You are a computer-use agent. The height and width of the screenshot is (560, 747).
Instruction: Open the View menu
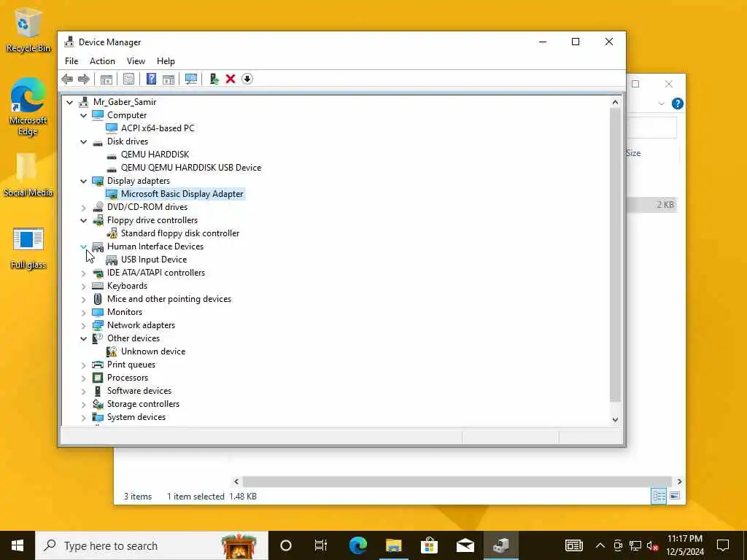[136, 61]
